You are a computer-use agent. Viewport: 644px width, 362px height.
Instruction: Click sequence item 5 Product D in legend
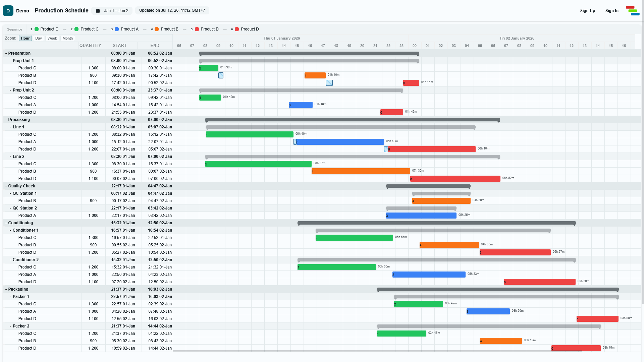[x=205, y=29]
